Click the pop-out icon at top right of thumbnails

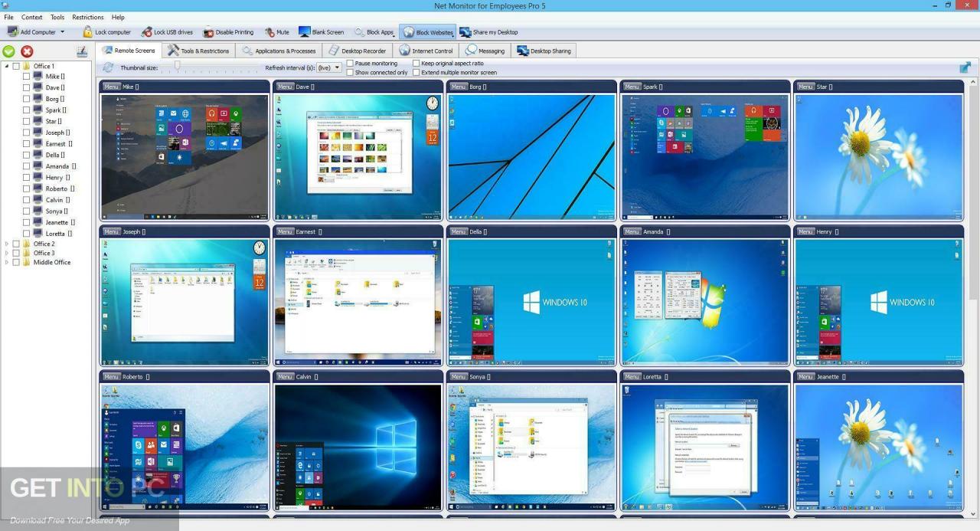(x=965, y=67)
